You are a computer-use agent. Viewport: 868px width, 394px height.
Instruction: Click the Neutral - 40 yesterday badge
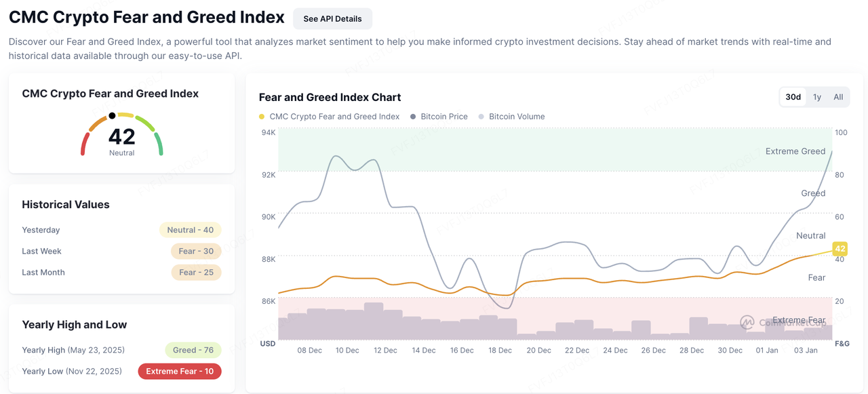click(190, 230)
